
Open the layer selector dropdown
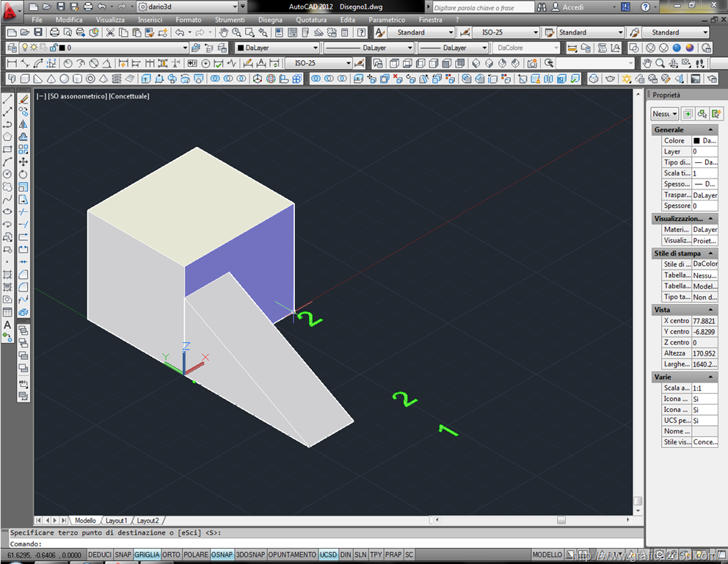tap(184, 48)
